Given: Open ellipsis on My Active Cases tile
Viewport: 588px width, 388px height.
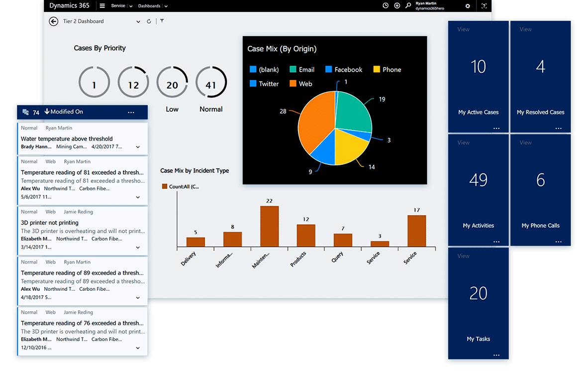Looking at the screenshot, I should (x=496, y=129).
